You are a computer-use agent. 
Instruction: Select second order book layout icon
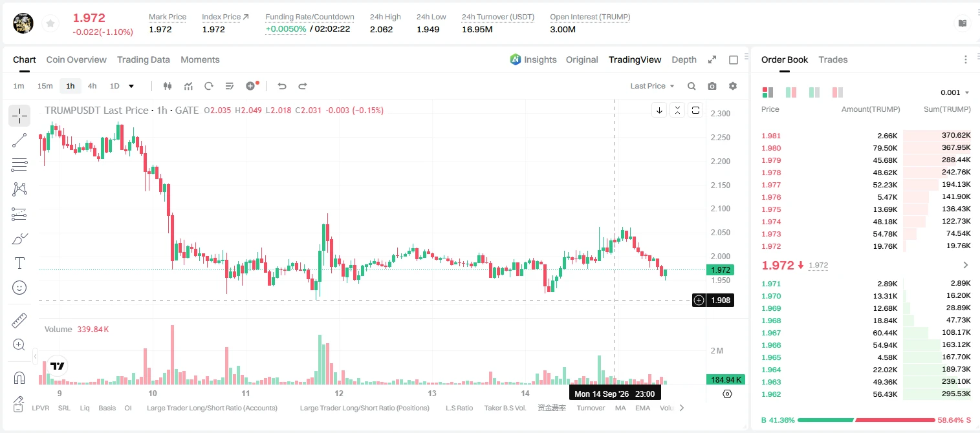click(x=791, y=92)
